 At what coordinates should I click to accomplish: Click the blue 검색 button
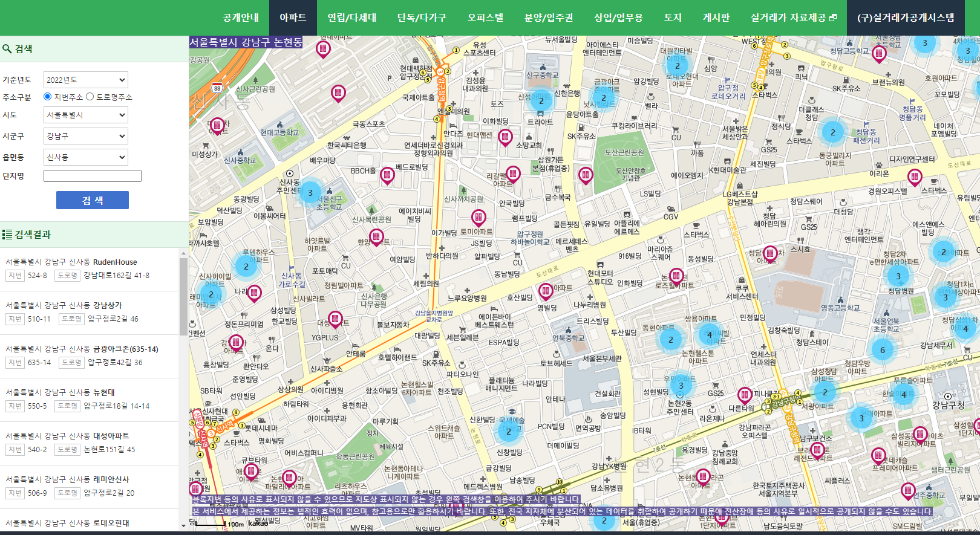93,200
